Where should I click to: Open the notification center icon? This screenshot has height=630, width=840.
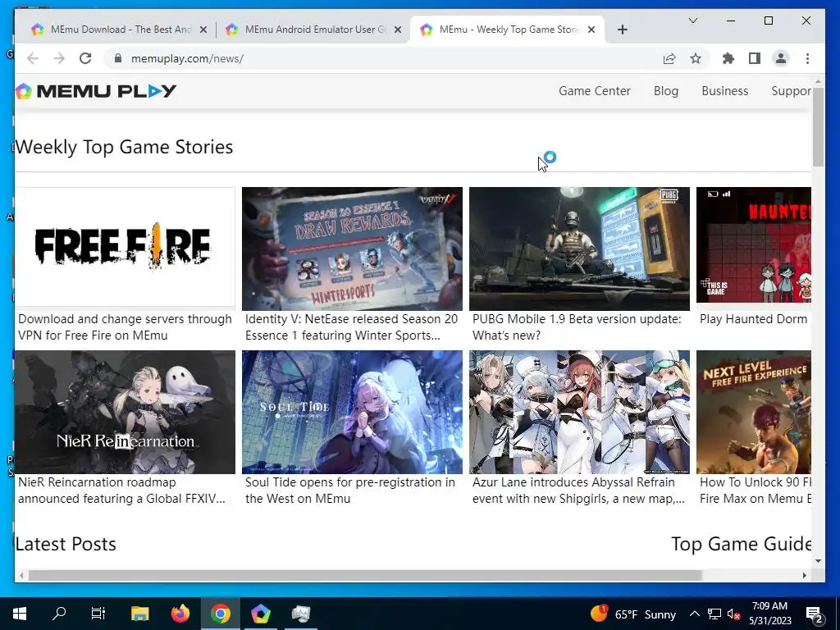pos(815,615)
